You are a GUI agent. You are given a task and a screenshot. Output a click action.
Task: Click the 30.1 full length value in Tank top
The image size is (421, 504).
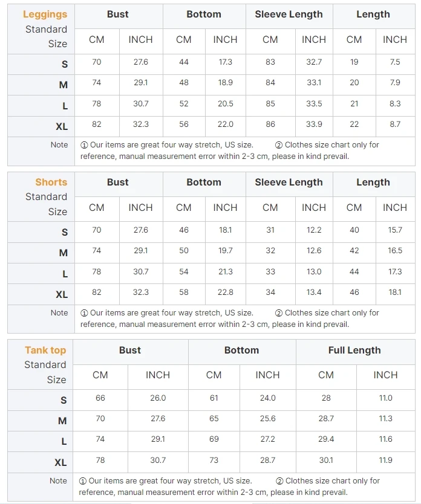coord(326,460)
